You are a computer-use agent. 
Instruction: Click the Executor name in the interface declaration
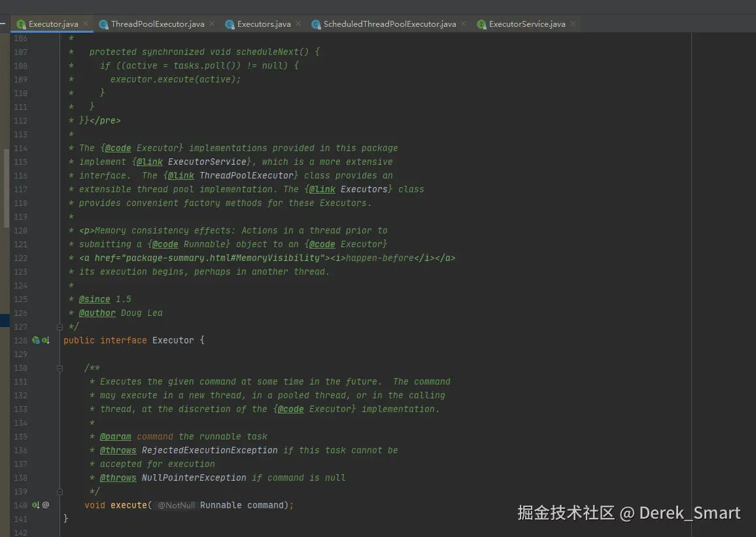tap(173, 340)
